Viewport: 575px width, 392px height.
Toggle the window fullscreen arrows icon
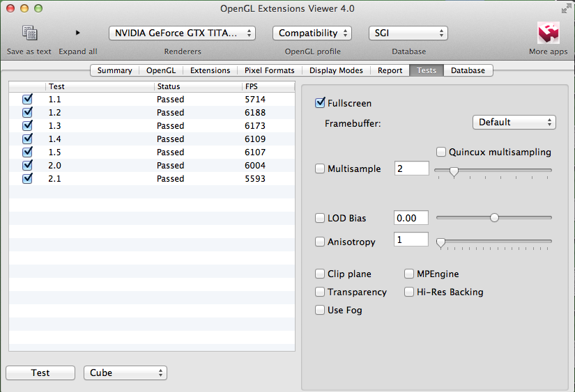566,9
